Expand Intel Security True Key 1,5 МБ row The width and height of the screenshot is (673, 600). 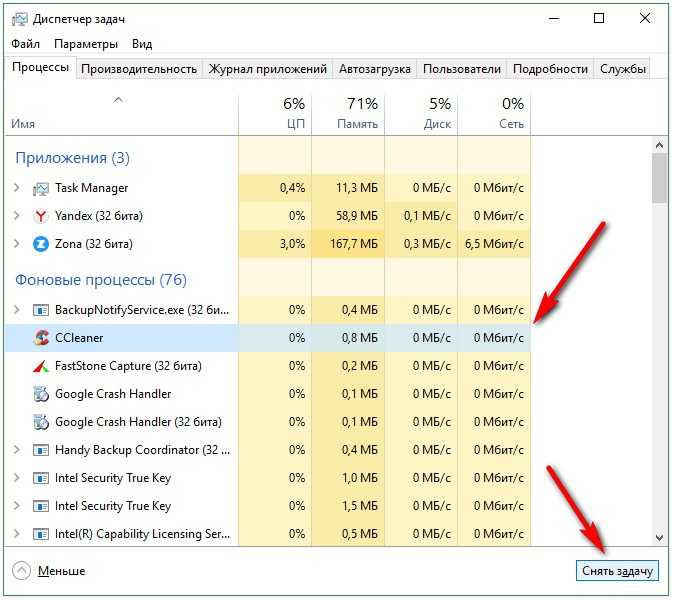coord(17,506)
